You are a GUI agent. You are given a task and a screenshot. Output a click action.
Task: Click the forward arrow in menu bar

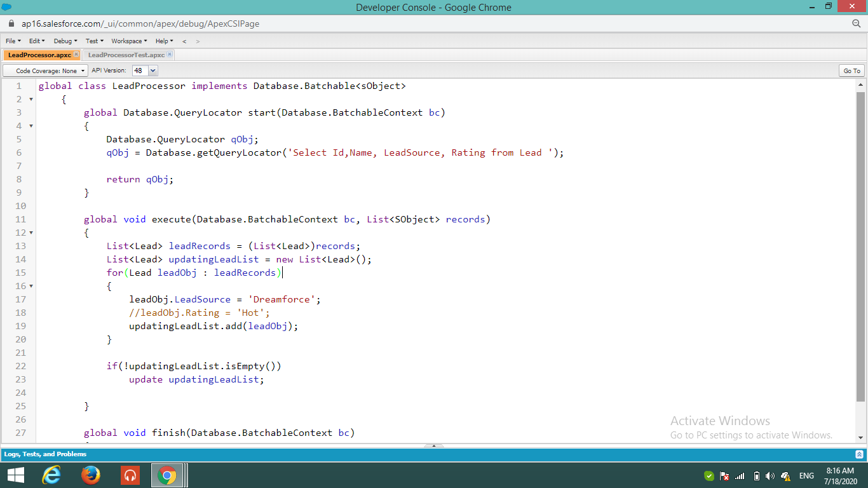pos(198,41)
